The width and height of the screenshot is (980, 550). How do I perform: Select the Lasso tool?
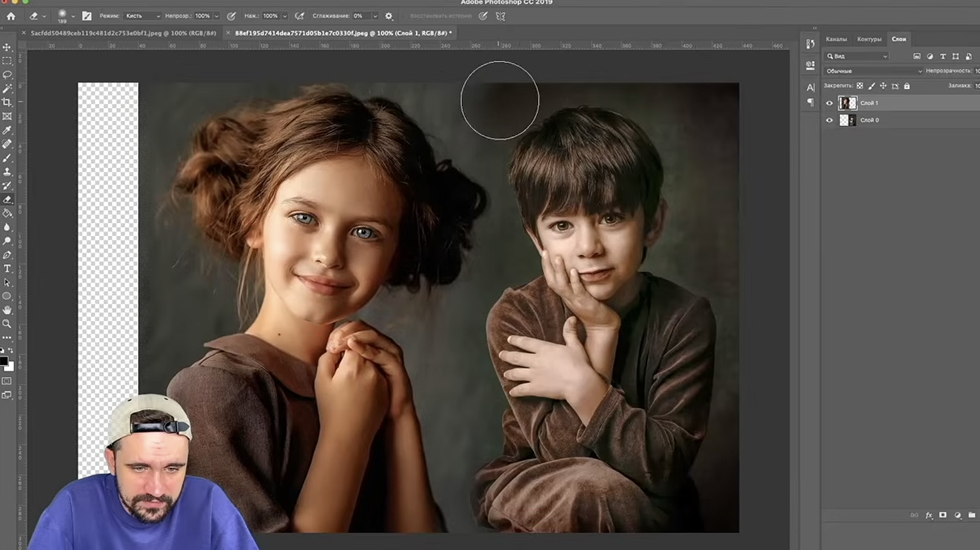point(7,75)
